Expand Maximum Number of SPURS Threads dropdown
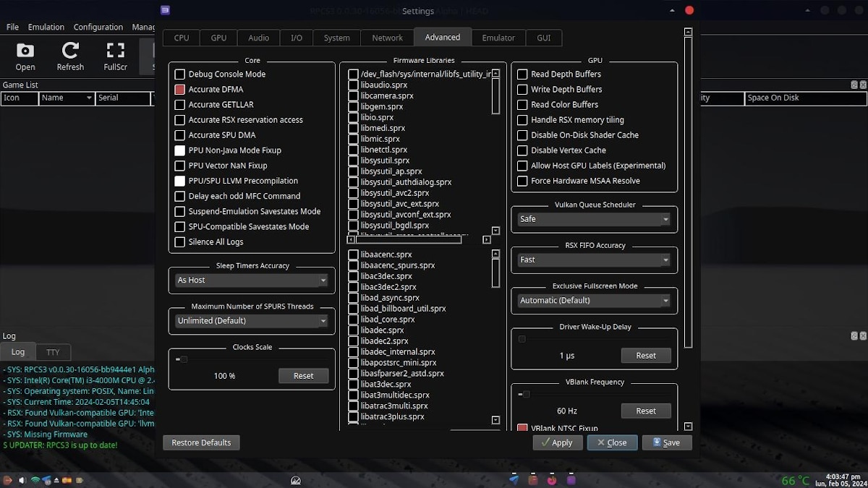868x488 pixels. (x=252, y=321)
